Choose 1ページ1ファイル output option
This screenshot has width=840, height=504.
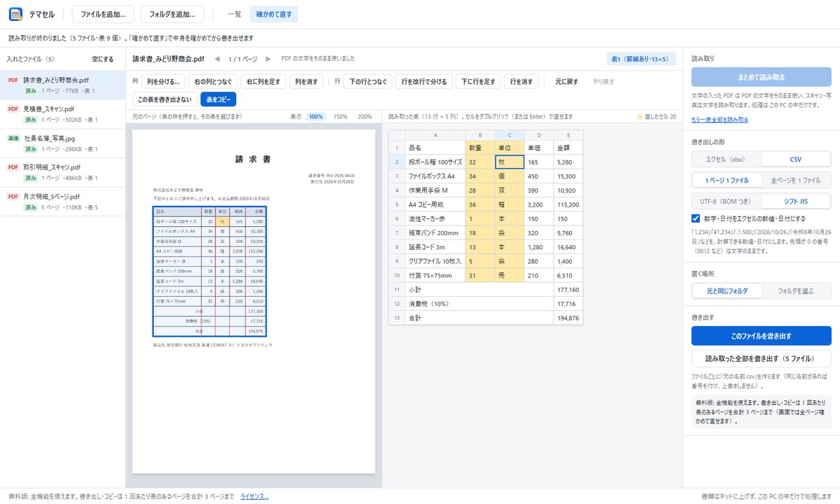(726, 180)
